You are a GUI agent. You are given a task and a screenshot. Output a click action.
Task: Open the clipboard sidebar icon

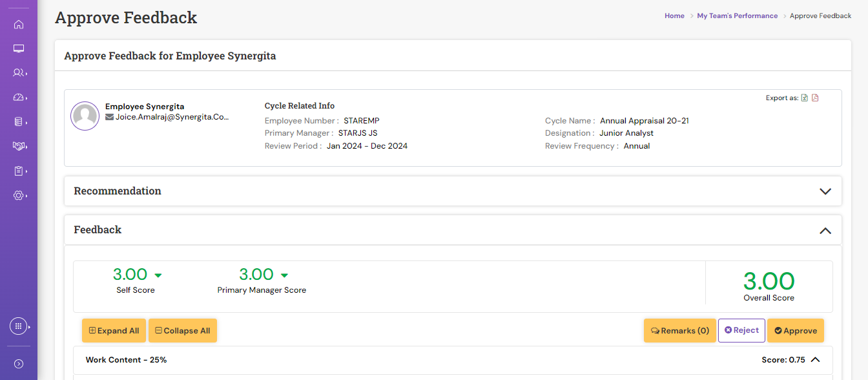pyautogui.click(x=18, y=171)
